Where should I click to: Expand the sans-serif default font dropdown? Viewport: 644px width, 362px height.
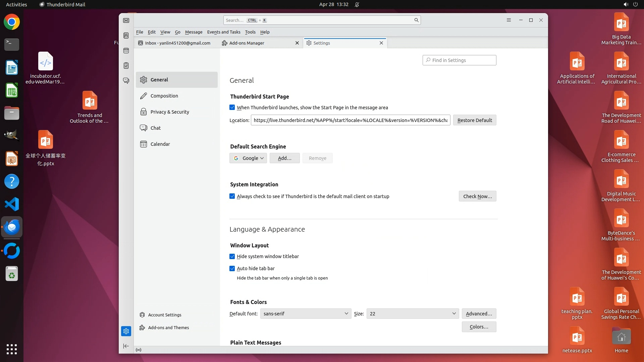[x=306, y=314]
